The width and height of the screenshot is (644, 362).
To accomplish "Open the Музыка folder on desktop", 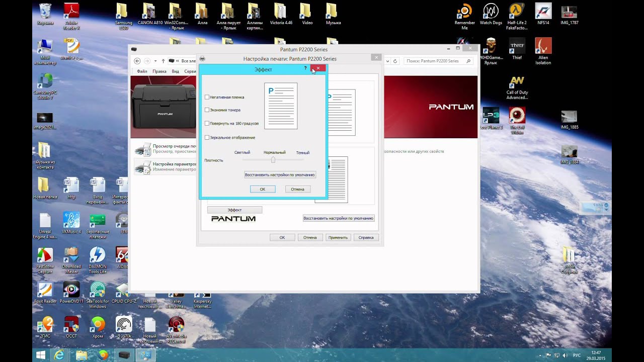I will pos(333,14).
